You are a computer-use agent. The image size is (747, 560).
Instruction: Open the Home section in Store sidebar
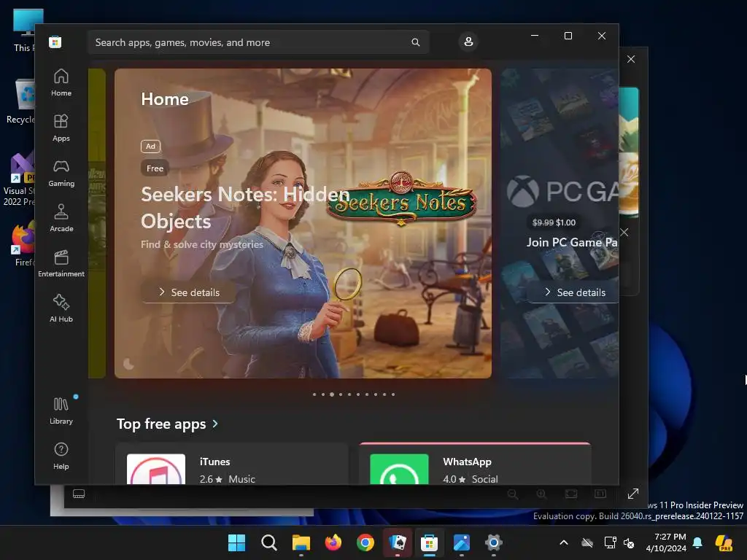point(61,82)
